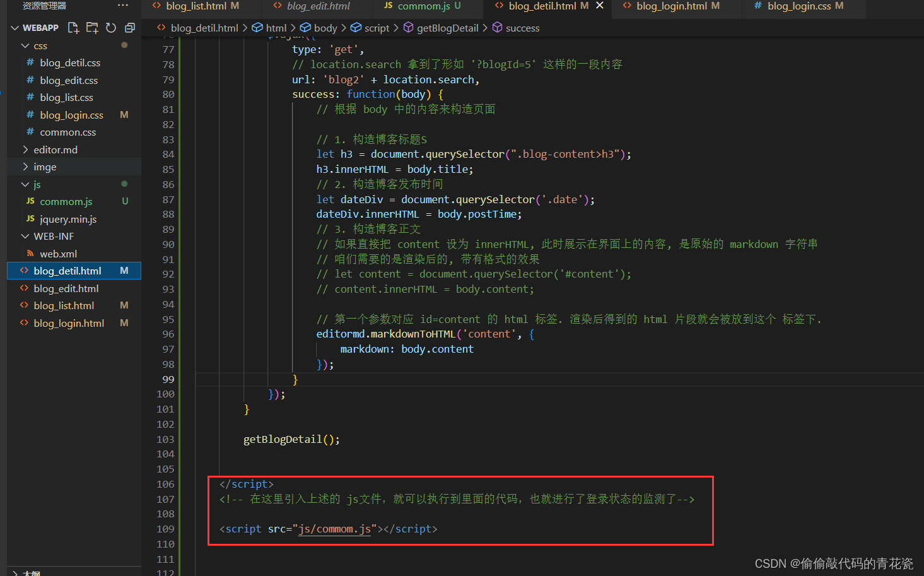Click the html breadcrumb segment
This screenshot has height=576, width=924.
(276, 28)
